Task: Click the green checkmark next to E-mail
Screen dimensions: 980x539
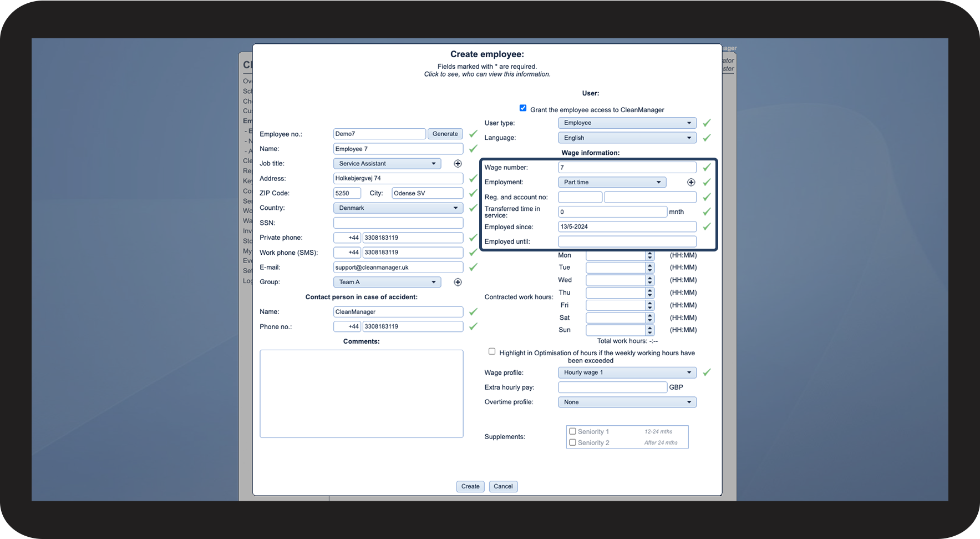Action: pyautogui.click(x=473, y=267)
